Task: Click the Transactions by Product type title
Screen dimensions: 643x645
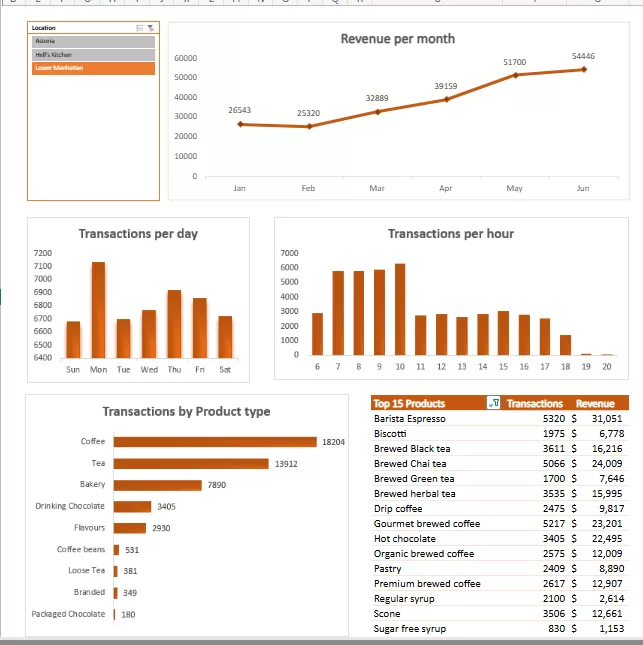Action: click(186, 412)
